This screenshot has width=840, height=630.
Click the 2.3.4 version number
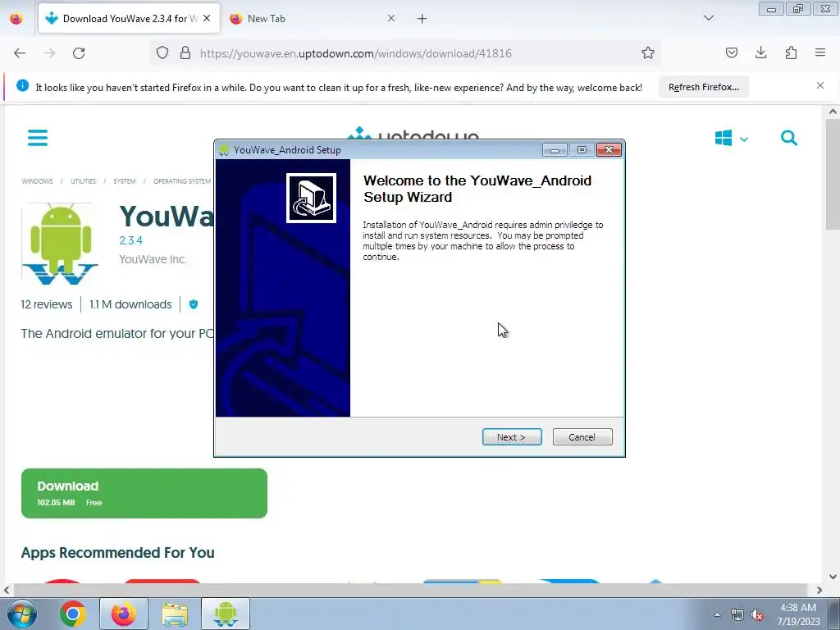coord(130,240)
